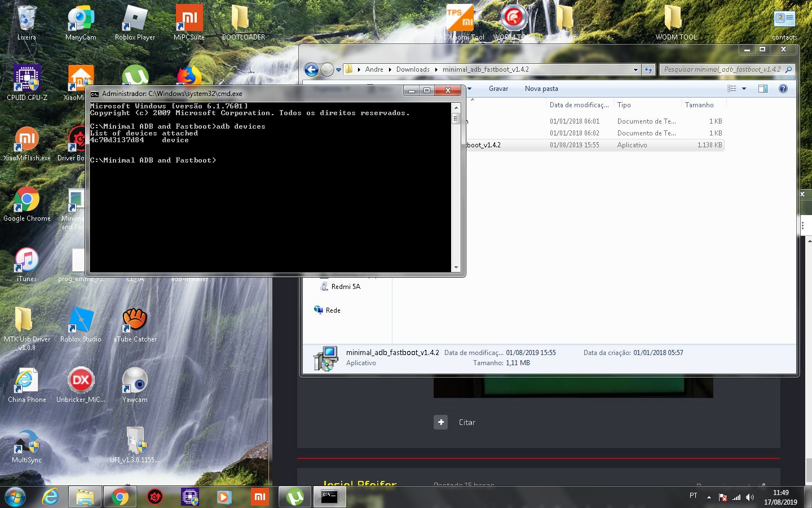
Task: Open CPUID CPU-Z desktop shortcut
Action: (27, 83)
